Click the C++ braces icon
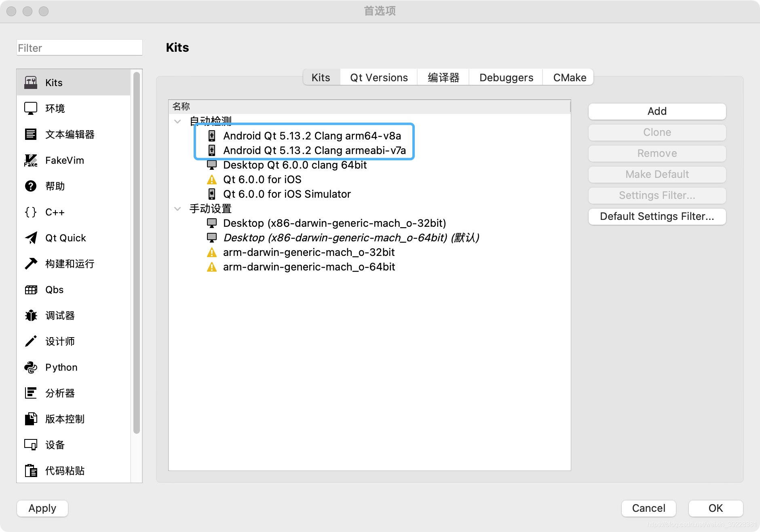The width and height of the screenshot is (760, 532). pyautogui.click(x=31, y=212)
